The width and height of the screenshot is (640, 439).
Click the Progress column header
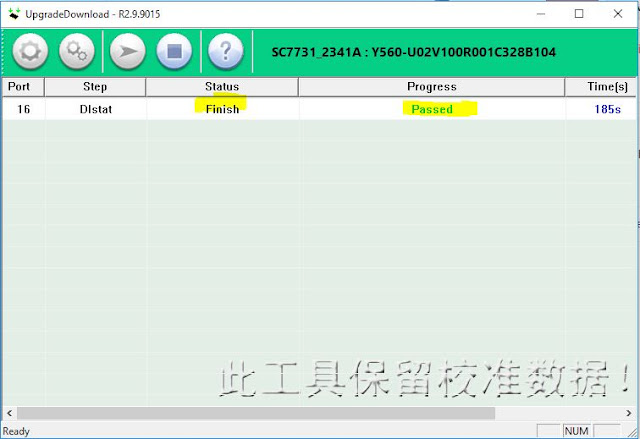[432, 87]
